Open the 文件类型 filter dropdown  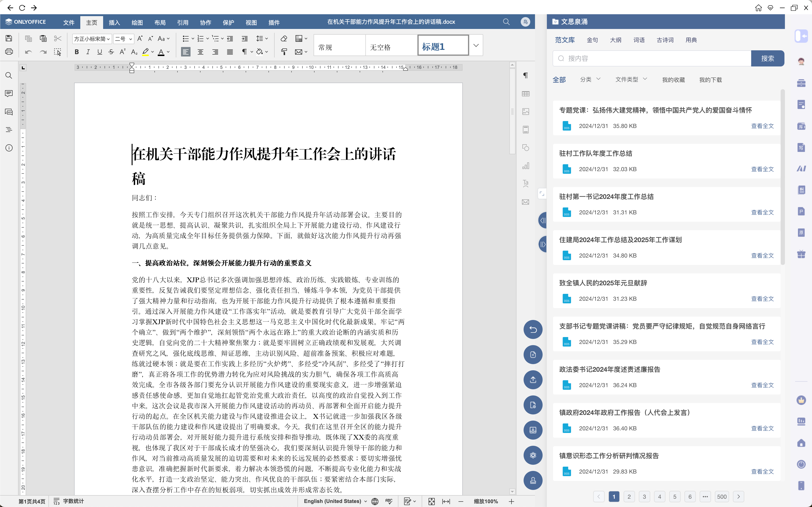point(631,80)
